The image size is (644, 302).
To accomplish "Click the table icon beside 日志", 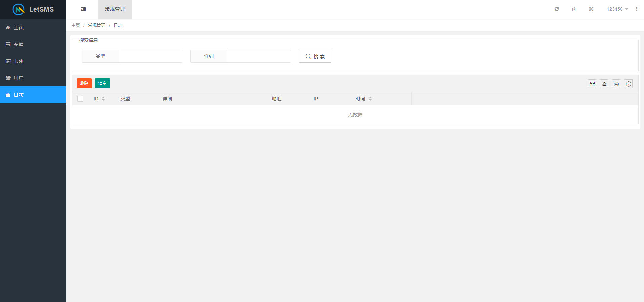I will (x=8, y=95).
